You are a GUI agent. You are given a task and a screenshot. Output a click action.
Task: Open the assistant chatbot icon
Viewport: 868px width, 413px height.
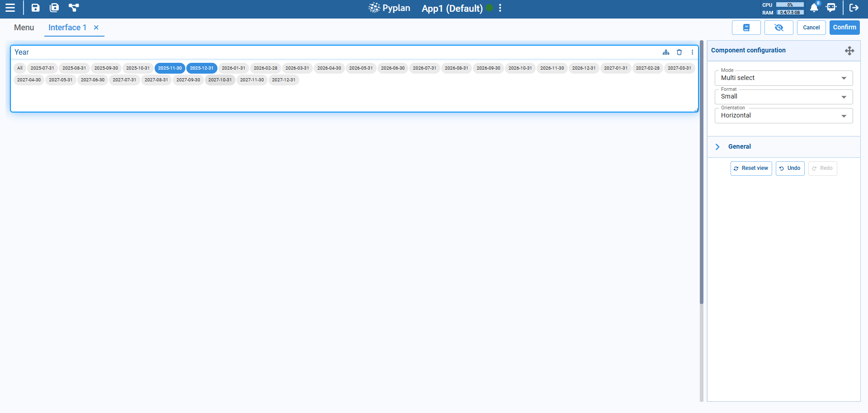[831, 8]
